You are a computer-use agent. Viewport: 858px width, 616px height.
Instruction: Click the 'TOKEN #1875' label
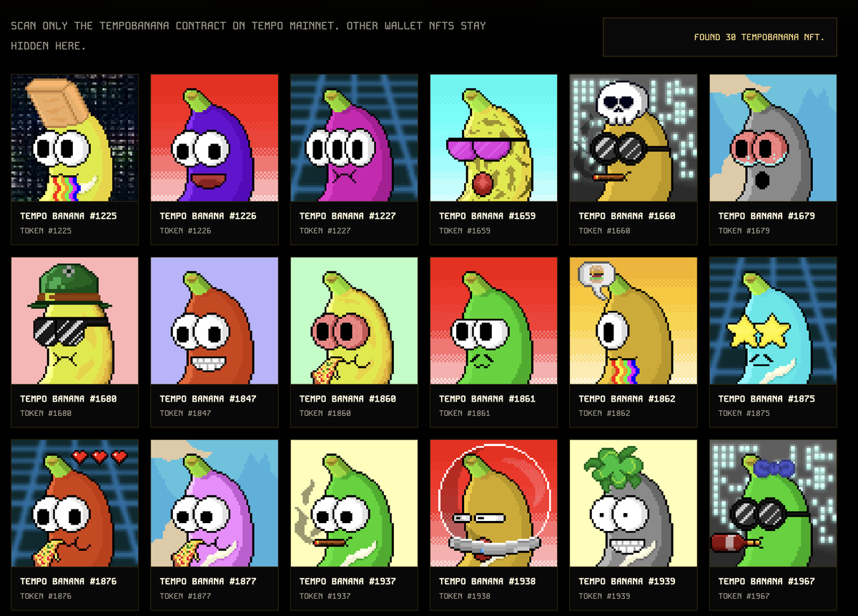(x=744, y=414)
